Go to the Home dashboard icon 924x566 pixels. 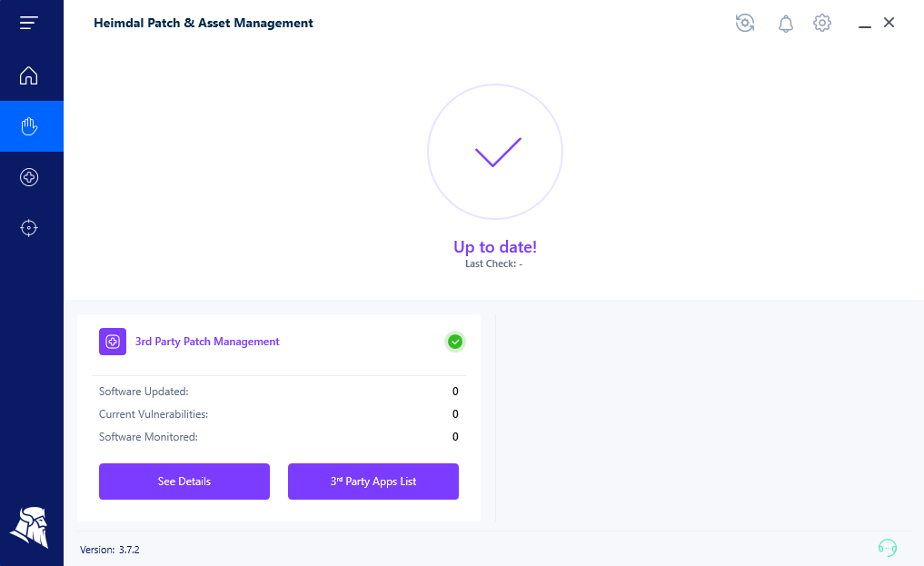[28, 75]
